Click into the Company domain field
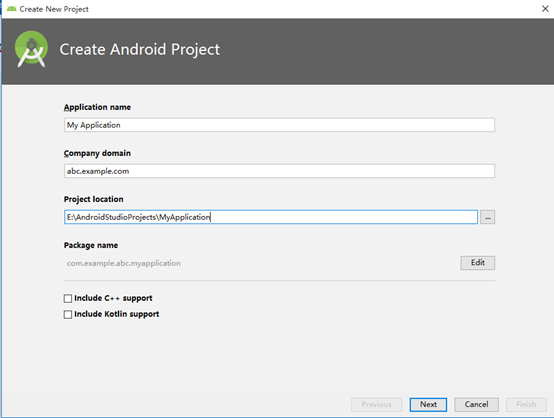Screen dimensions: 554x418 pos(279,171)
